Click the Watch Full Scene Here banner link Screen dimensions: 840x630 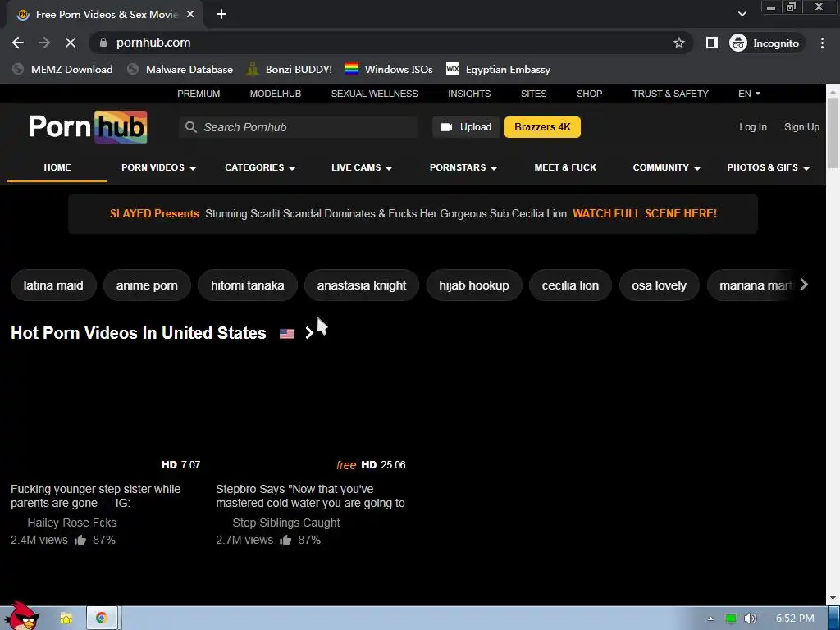[x=645, y=214]
